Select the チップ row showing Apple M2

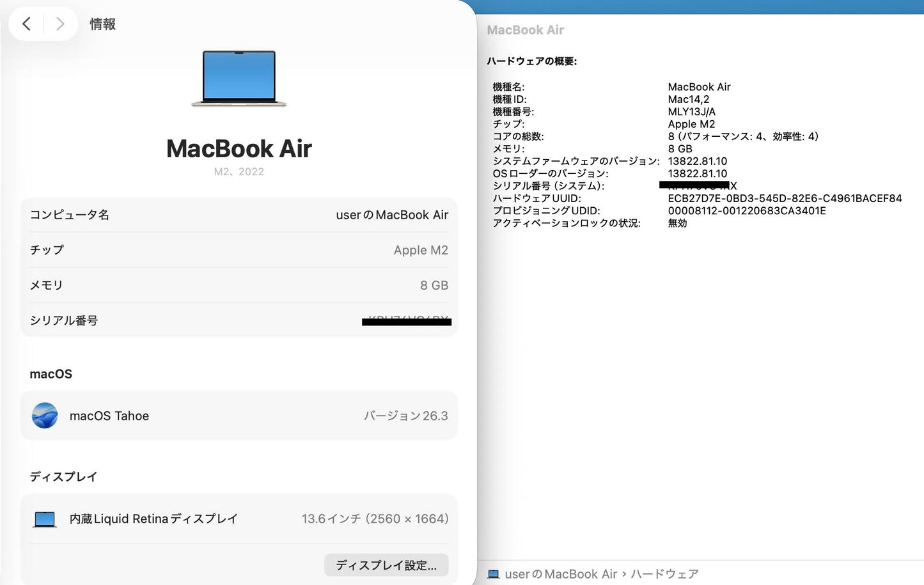coord(239,250)
